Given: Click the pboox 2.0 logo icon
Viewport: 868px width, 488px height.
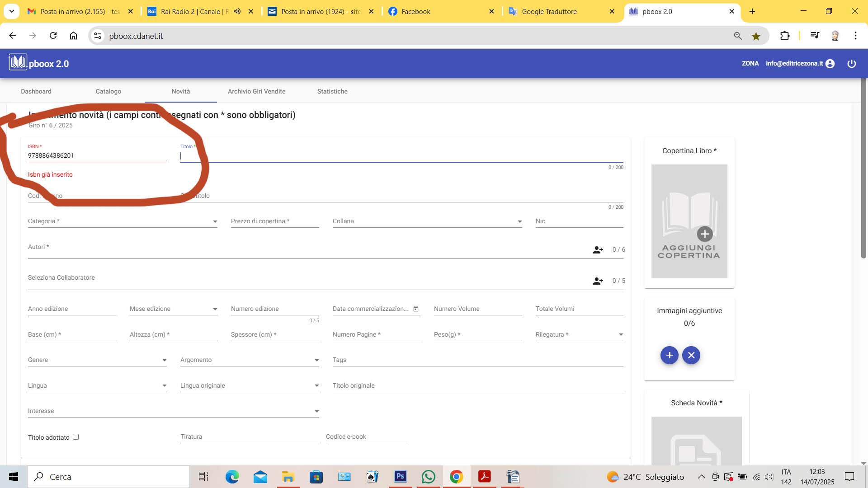Looking at the screenshot, I should (x=18, y=62).
